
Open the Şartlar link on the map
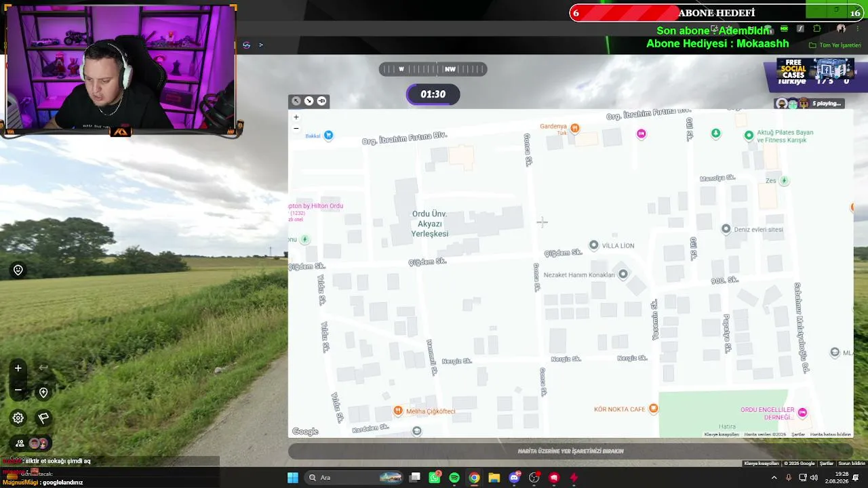pos(798,434)
